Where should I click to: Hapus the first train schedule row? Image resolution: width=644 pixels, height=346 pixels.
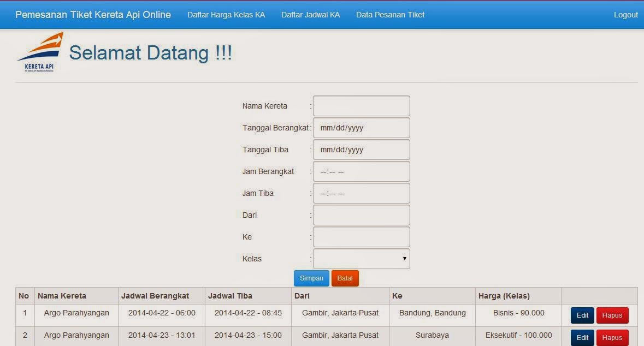(x=612, y=315)
